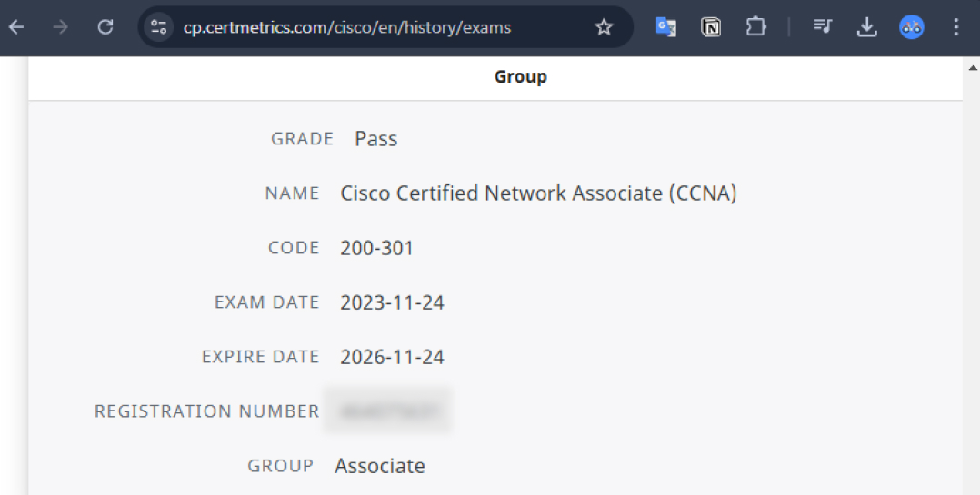Click the cp.certmetrics.com address bar
Image resolution: width=980 pixels, height=495 pixels.
tap(364, 27)
